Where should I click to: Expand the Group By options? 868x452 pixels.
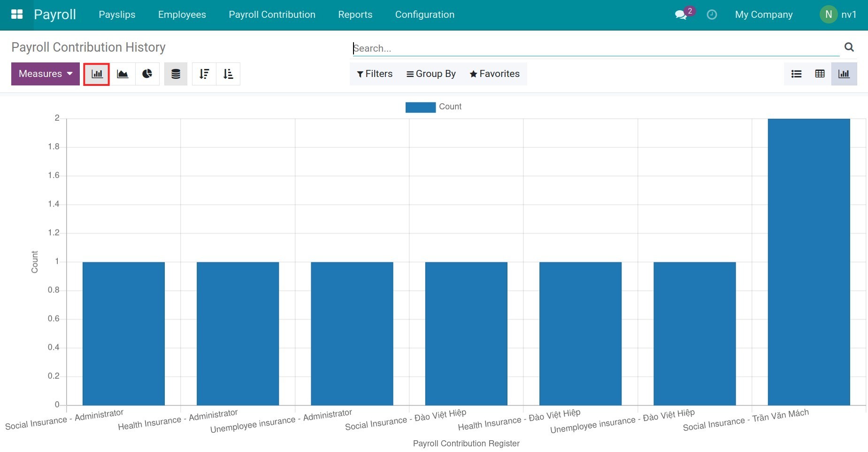pyautogui.click(x=430, y=74)
